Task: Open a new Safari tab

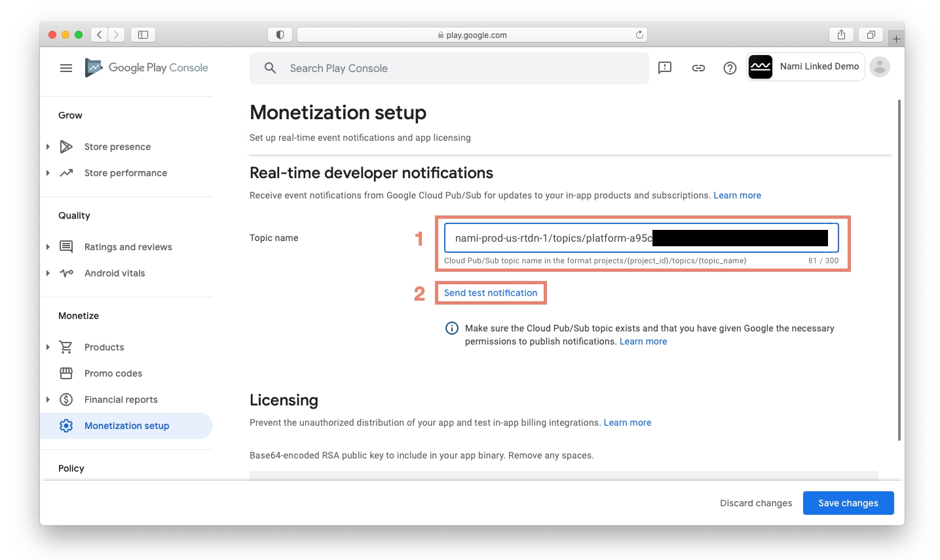Action: point(896,39)
